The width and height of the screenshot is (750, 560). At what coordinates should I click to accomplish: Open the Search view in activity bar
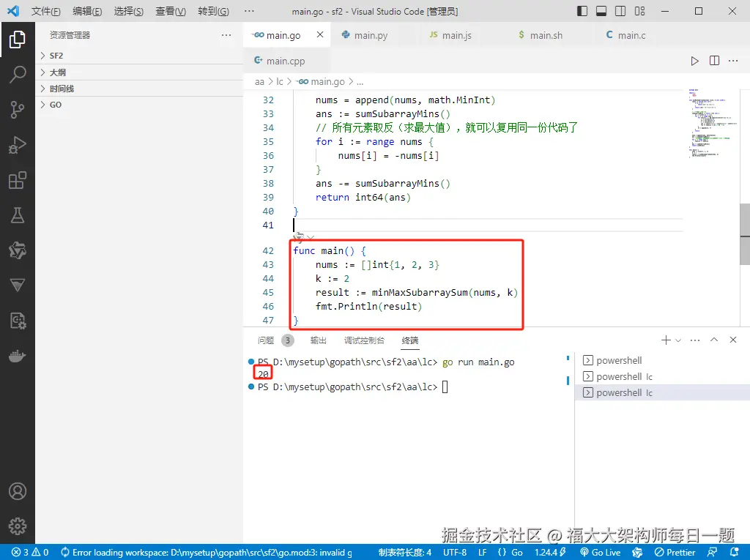point(18,75)
